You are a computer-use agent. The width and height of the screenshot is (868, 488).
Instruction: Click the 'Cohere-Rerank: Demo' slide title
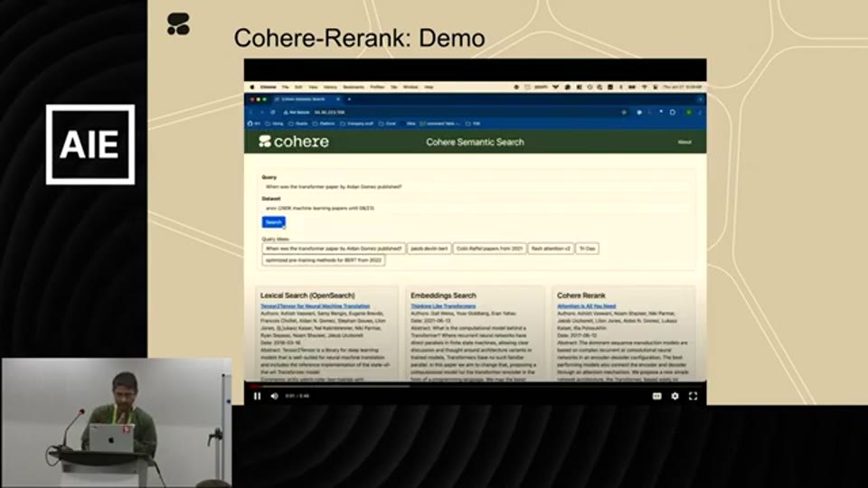[x=359, y=38]
